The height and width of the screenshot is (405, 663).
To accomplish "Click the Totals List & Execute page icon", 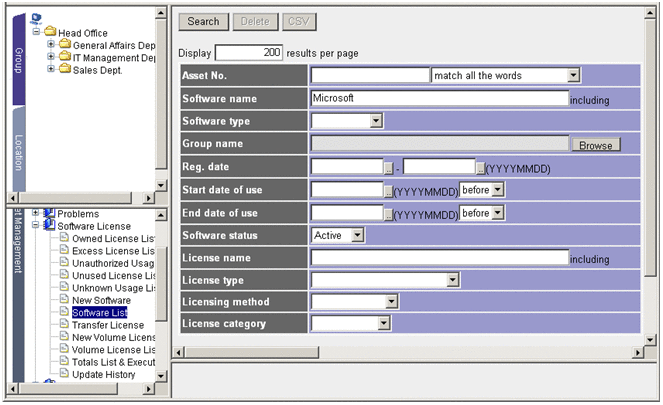I will click(x=64, y=361).
